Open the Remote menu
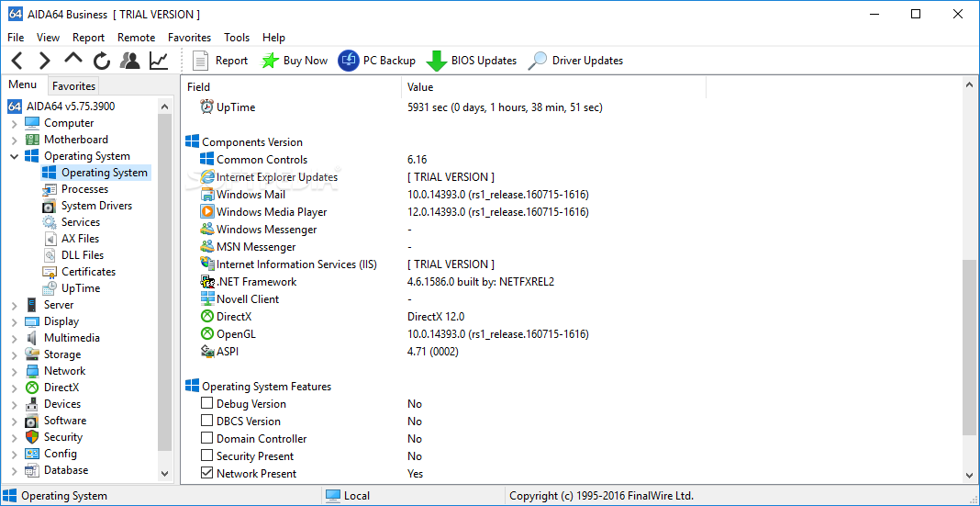This screenshot has width=980, height=506. click(136, 38)
